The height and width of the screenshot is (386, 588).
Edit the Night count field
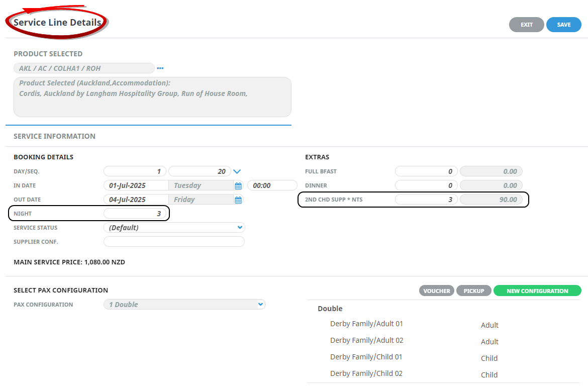135,214
